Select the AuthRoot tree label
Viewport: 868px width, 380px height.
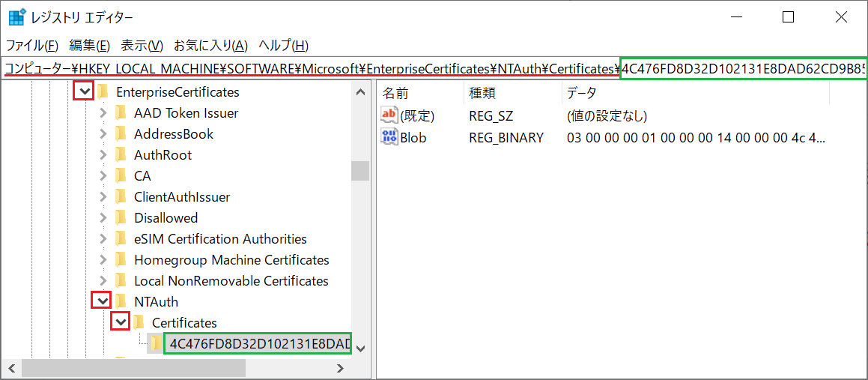[163, 155]
